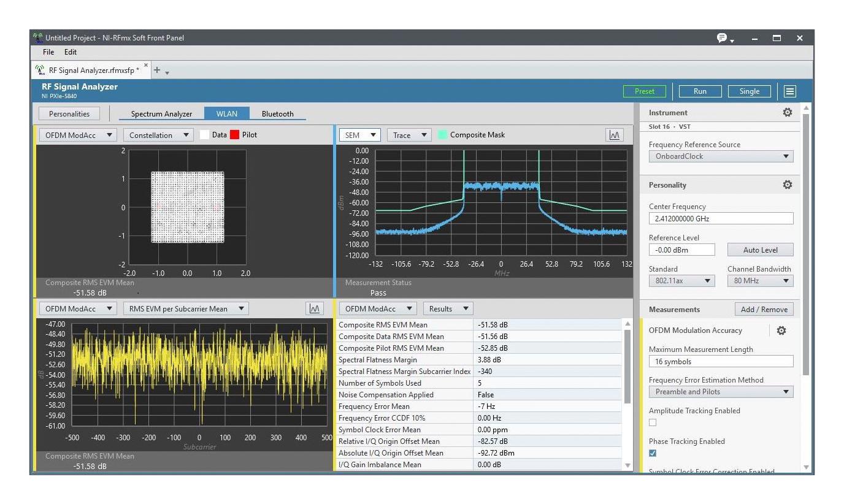
Task: Close the RF Signal Analyzer.rfmxsfp tab
Action: pos(146,66)
